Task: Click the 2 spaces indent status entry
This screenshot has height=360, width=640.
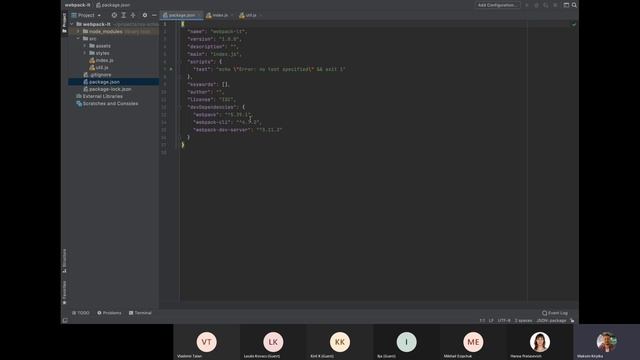Action: click(523, 320)
